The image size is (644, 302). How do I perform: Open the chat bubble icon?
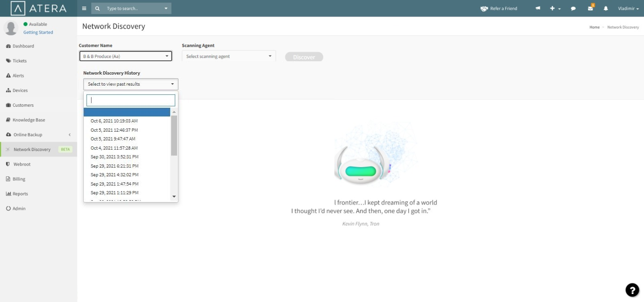click(x=573, y=8)
